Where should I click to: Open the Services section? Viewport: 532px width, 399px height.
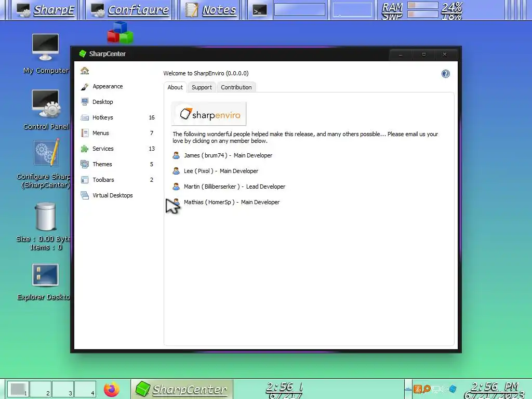tap(117, 149)
